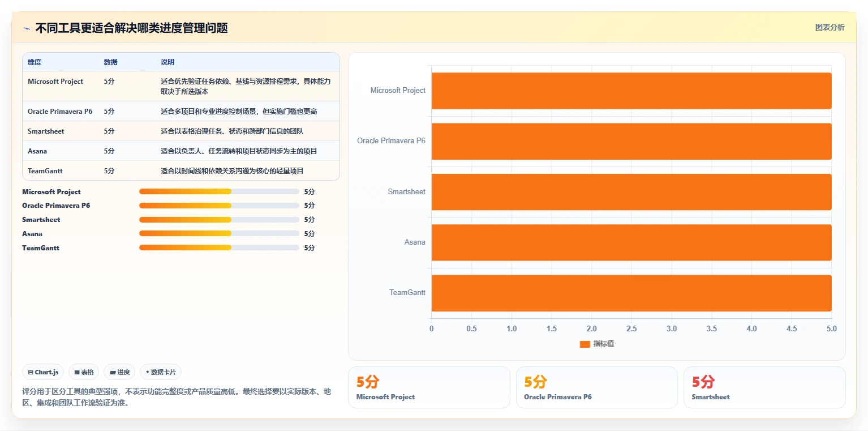This screenshot has width=868, height=431.
Task: Select the 数据卡片 tag chip
Action: (x=161, y=372)
